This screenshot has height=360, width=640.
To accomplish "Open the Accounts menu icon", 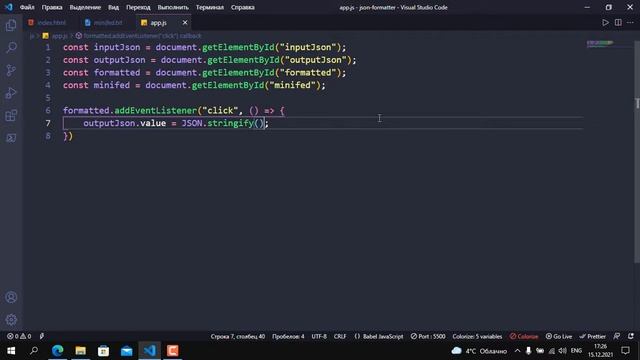I will pos(11,297).
